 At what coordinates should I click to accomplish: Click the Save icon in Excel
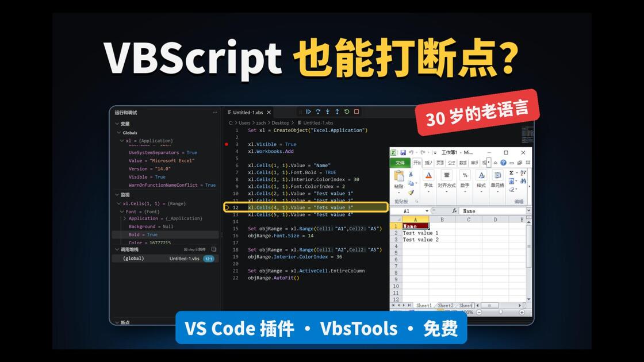pos(403,153)
